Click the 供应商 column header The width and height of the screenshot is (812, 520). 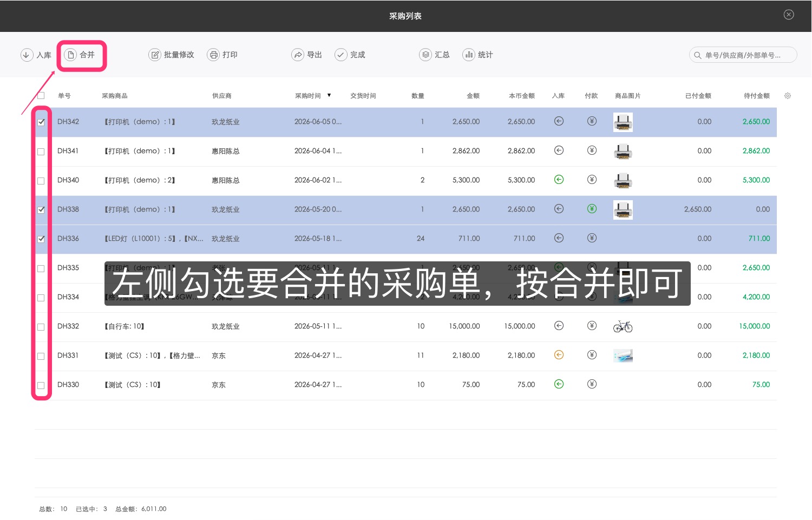[222, 96]
